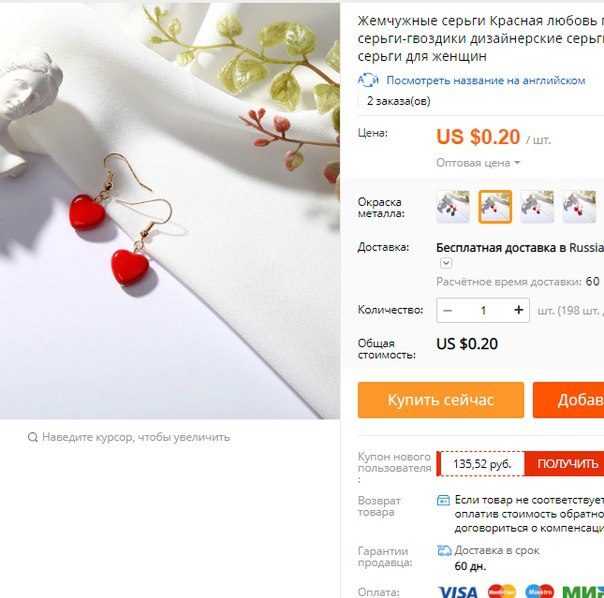Image resolution: width=604 pixels, height=598 pixels.
Task: Choose the third color variant thumbnail
Action: click(x=537, y=207)
